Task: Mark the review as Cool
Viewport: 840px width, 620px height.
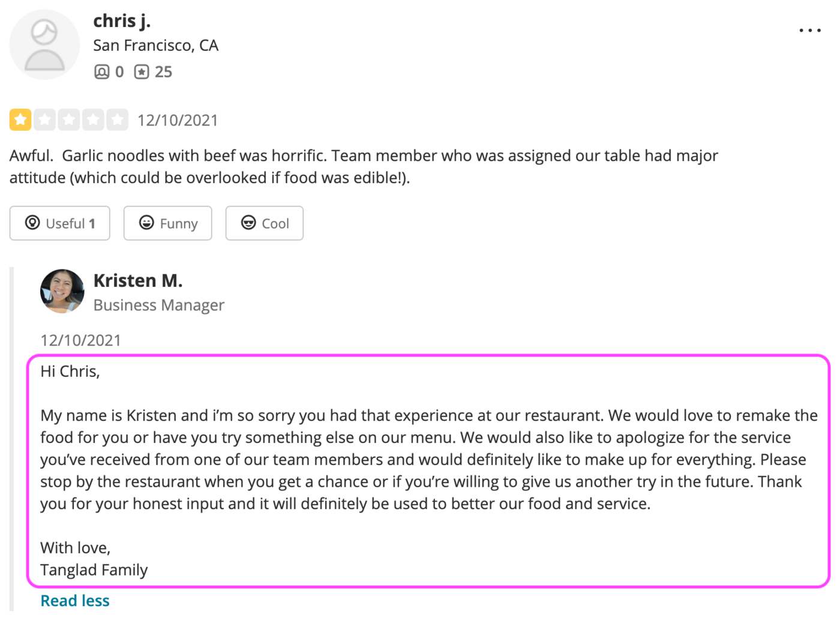Action: [x=264, y=223]
